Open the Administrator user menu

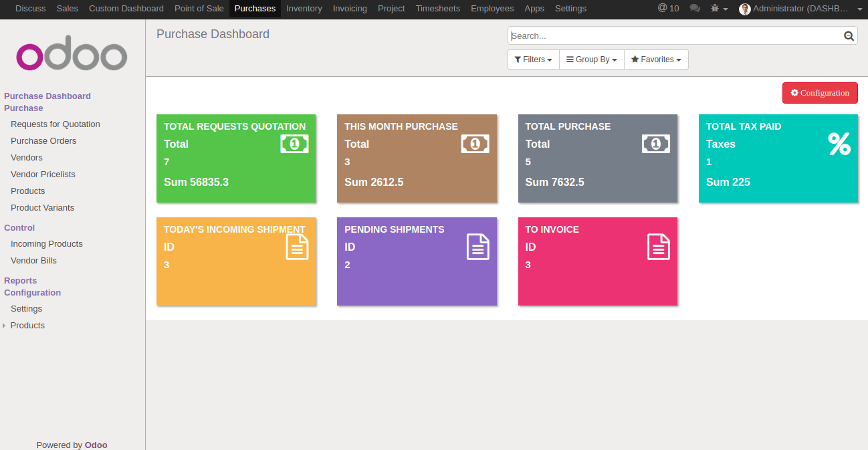pyautogui.click(x=800, y=9)
